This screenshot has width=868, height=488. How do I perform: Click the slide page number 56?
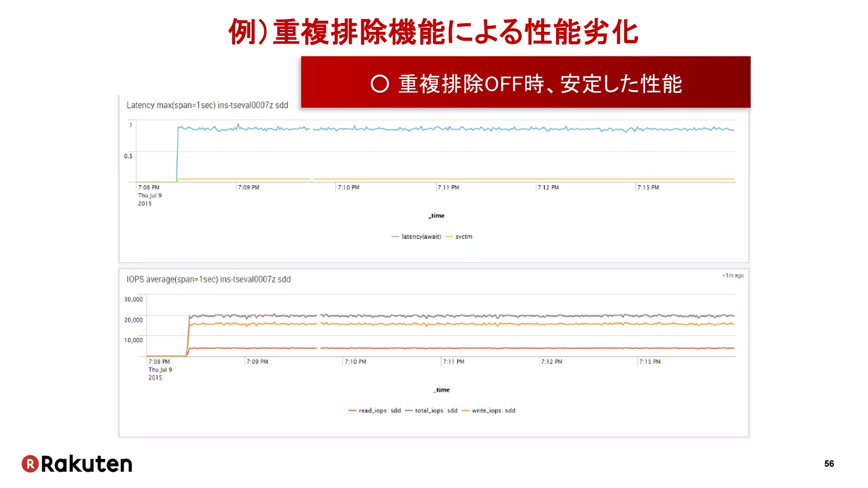829,464
